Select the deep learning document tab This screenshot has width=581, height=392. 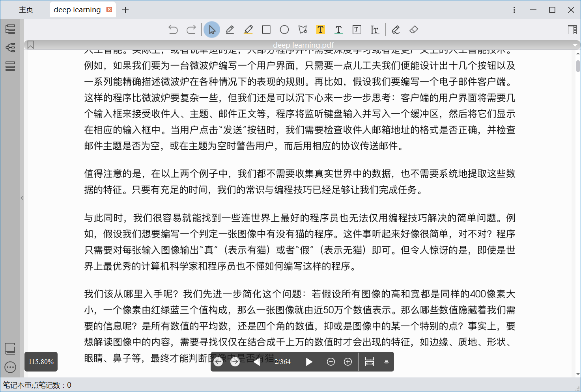pyautogui.click(x=77, y=9)
